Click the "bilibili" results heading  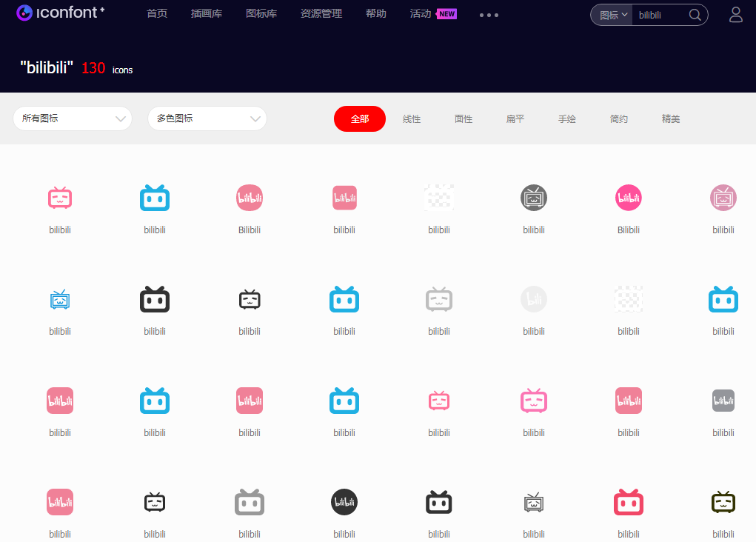click(47, 67)
